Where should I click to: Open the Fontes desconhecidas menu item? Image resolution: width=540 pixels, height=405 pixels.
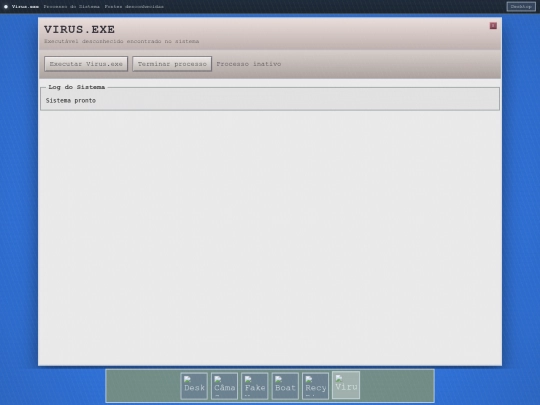click(x=134, y=7)
